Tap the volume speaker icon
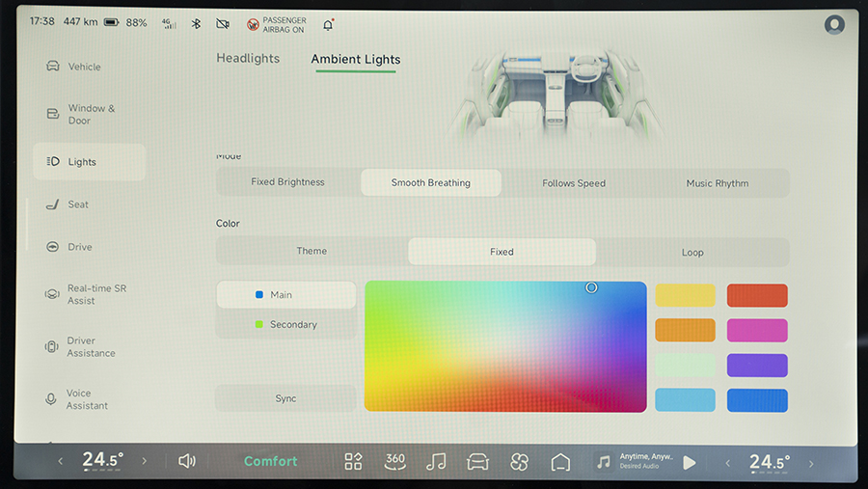 point(186,461)
